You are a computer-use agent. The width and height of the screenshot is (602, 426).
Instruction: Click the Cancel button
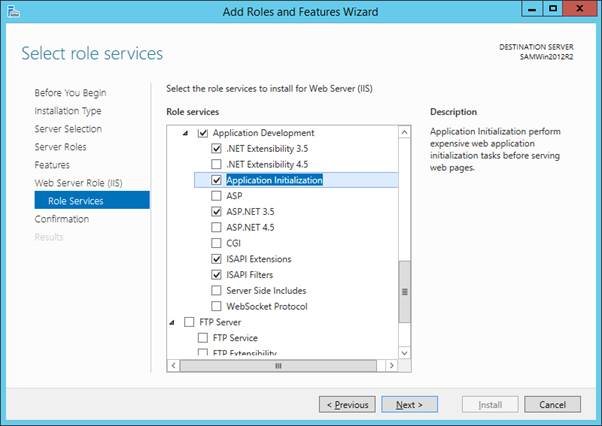[x=552, y=405]
